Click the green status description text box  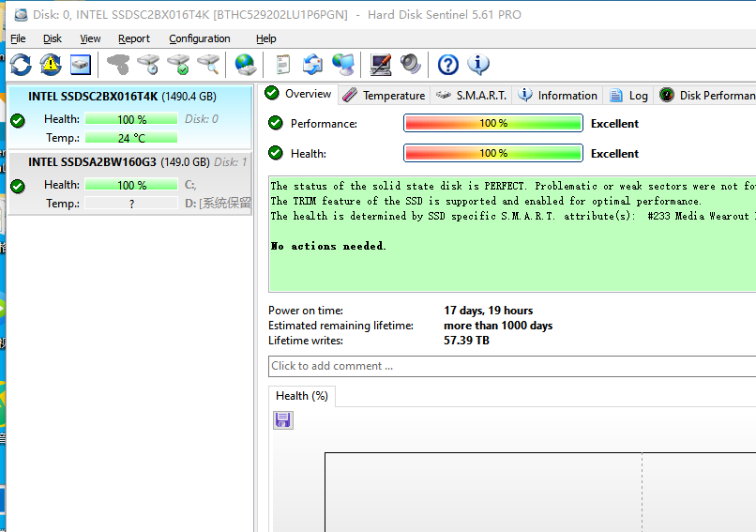[512, 234]
